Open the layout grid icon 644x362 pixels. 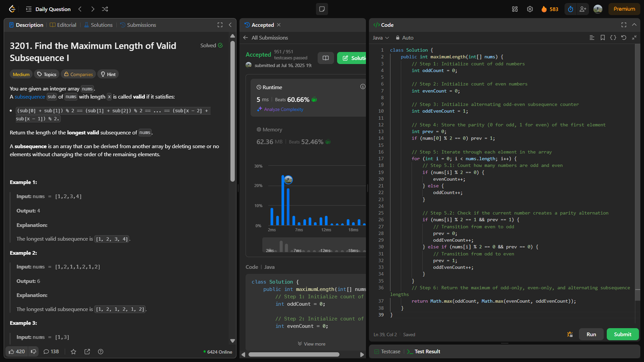click(x=515, y=9)
